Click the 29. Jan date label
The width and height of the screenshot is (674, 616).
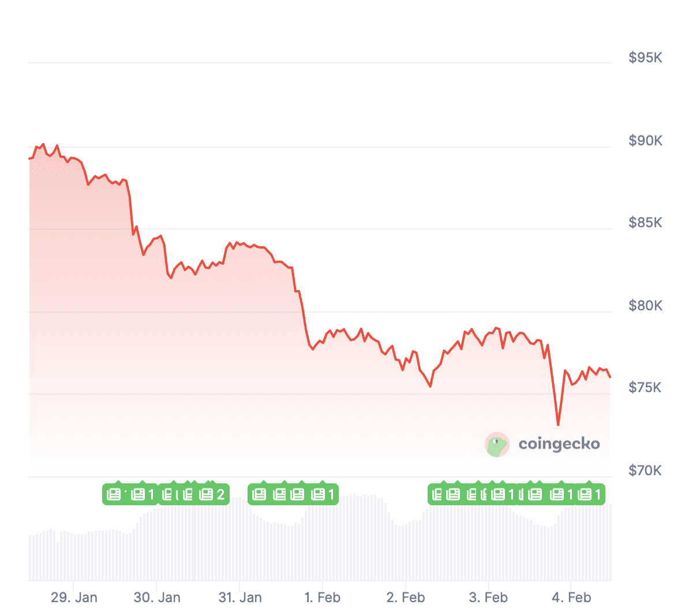pos(74,598)
